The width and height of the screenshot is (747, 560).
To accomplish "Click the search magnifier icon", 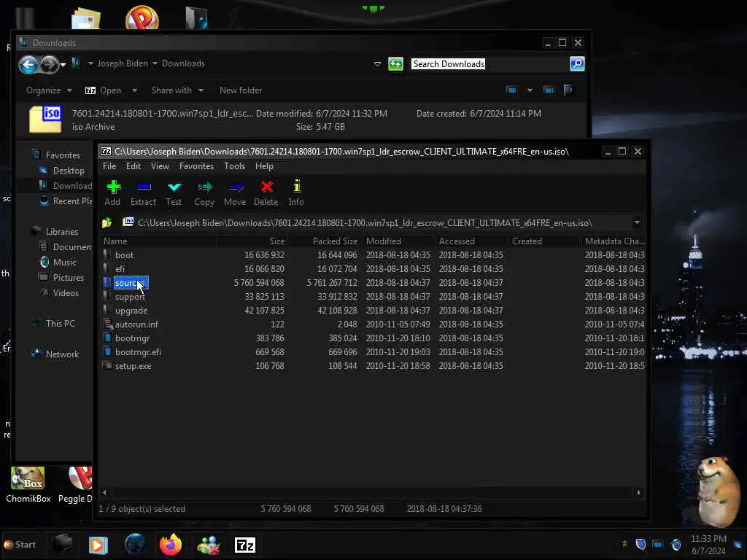I will click(x=577, y=64).
